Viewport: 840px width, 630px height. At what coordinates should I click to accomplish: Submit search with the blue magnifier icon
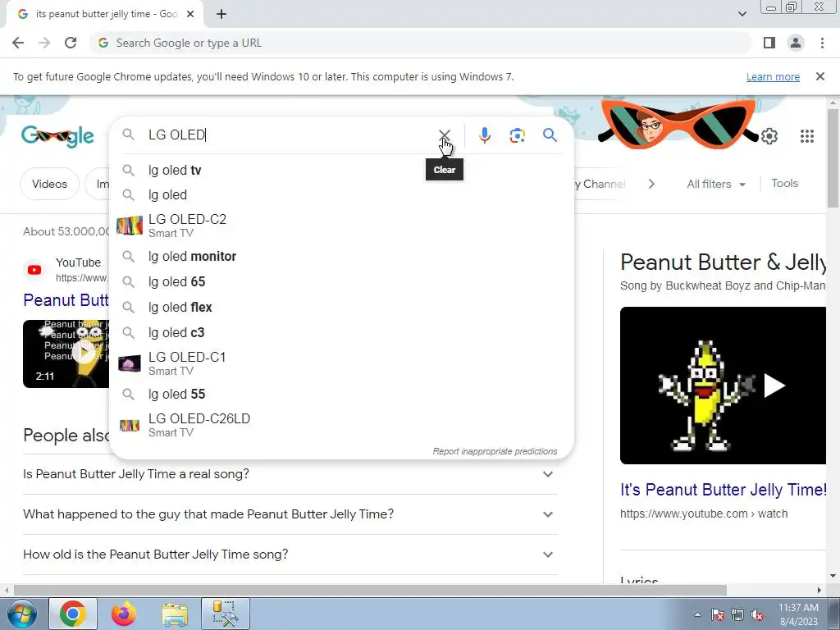click(x=550, y=135)
